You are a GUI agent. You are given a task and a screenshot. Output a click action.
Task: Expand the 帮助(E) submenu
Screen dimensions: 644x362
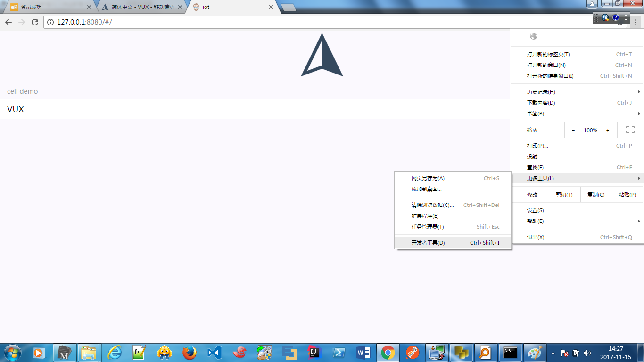point(577,221)
